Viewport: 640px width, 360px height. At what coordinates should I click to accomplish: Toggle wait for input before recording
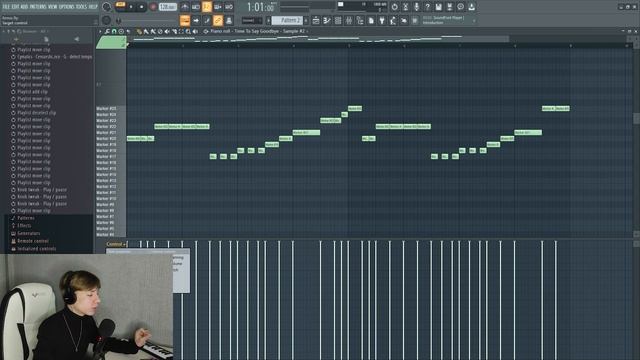pos(196,7)
